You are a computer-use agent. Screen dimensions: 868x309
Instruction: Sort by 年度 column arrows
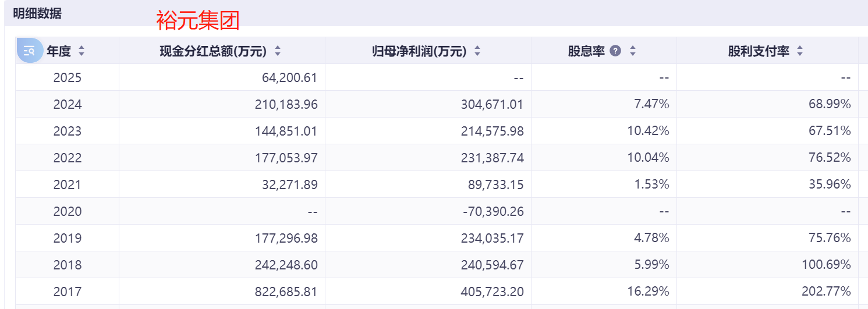[x=82, y=51]
